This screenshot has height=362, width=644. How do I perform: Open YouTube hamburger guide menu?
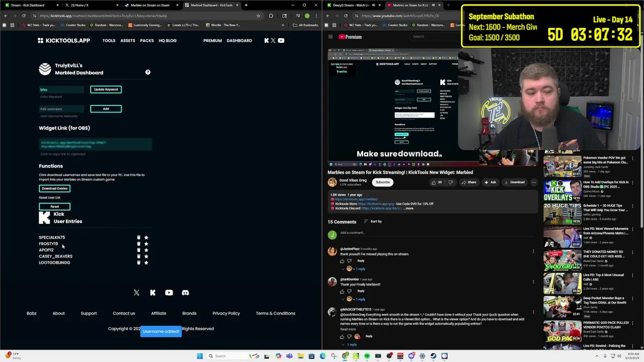click(x=331, y=37)
